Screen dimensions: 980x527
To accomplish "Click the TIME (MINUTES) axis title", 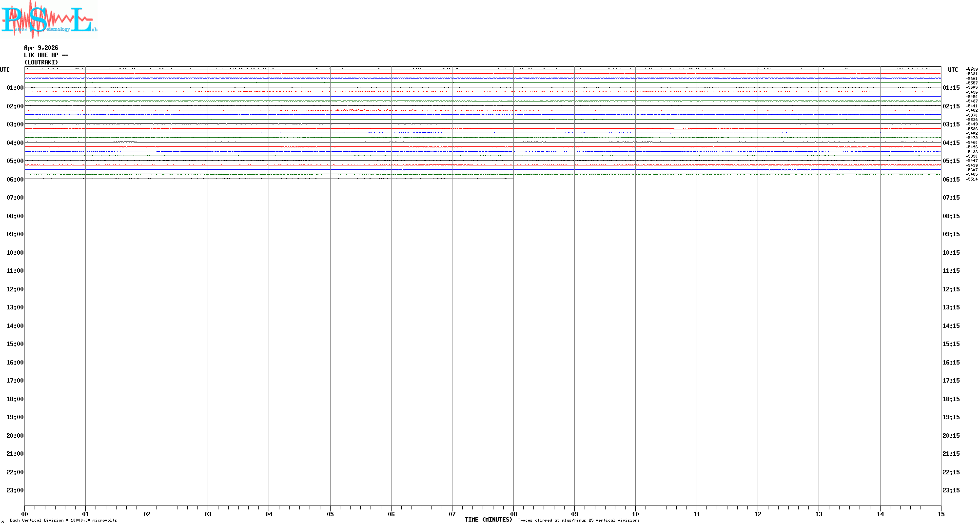I will [x=488, y=520].
